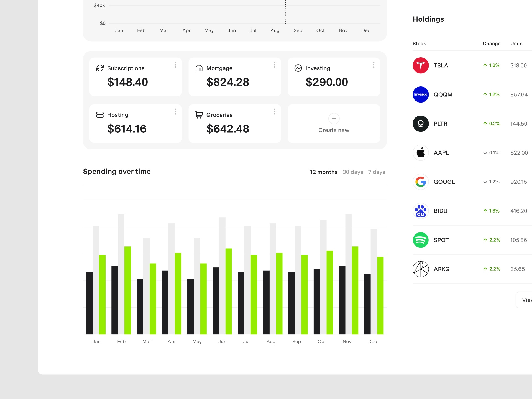532x399 pixels.
Task: Open the Hosting card options menu
Action: (175, 112)
